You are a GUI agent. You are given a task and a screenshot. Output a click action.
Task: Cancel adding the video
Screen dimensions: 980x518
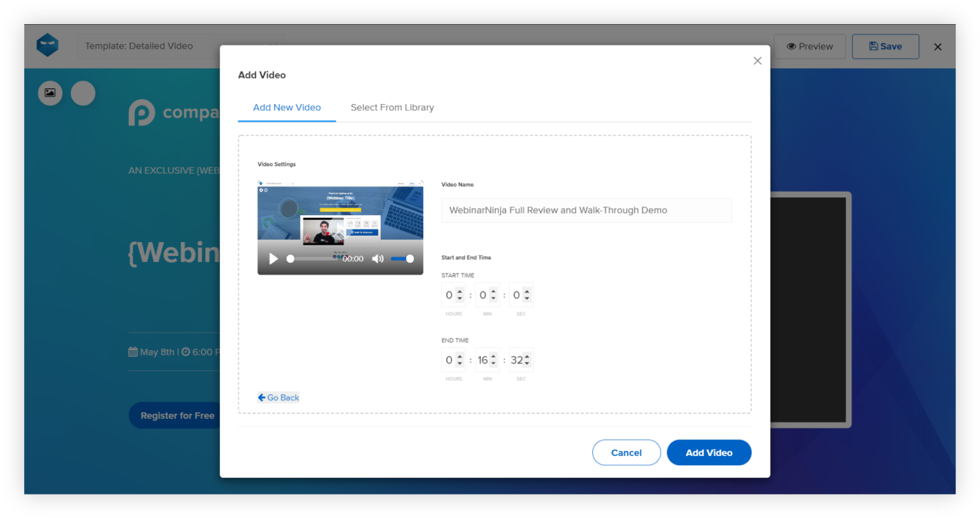click(626, 452)
